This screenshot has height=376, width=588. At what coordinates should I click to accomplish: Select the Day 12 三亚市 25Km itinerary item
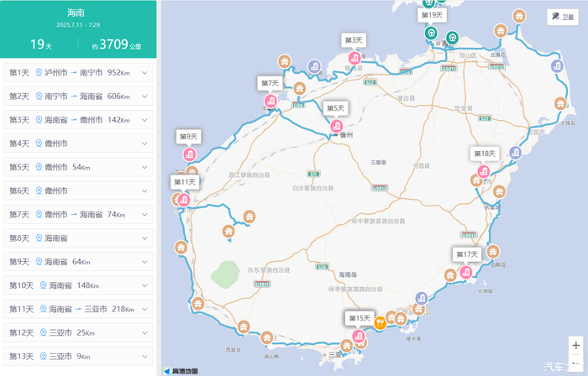click(x=78, y=332)
